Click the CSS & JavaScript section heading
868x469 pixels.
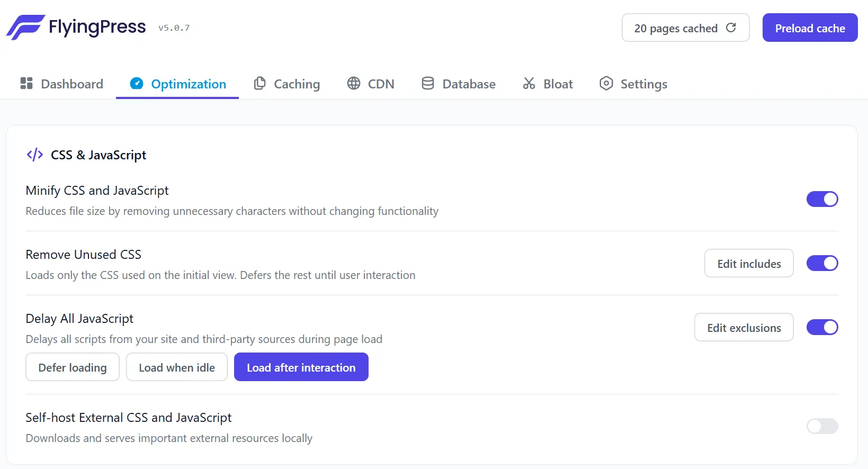[x=99, y=155]
